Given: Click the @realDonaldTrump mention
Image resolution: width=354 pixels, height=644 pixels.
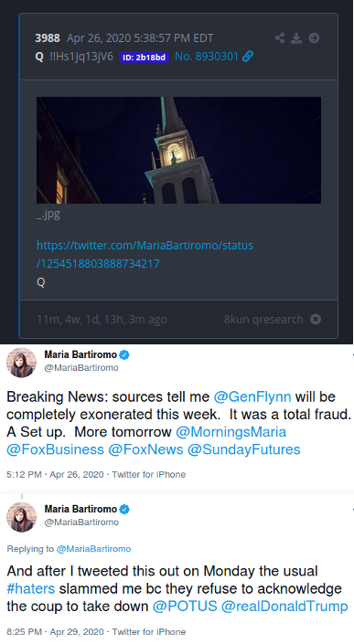Looking at the screenshot, I should (x=284, y=607).
